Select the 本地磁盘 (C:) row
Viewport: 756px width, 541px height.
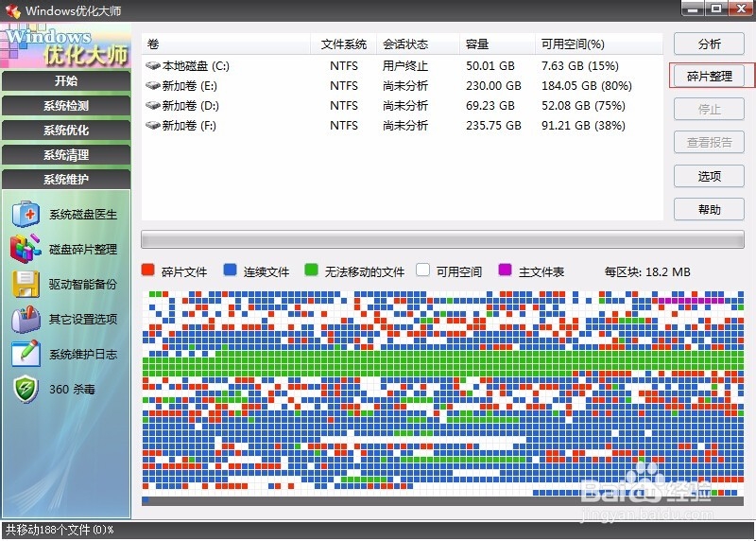coord(403,65)
